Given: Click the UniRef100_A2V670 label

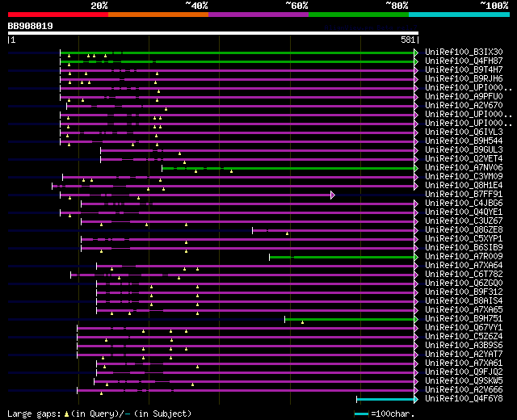Looking at the screenshot, I should click(464, 106).
